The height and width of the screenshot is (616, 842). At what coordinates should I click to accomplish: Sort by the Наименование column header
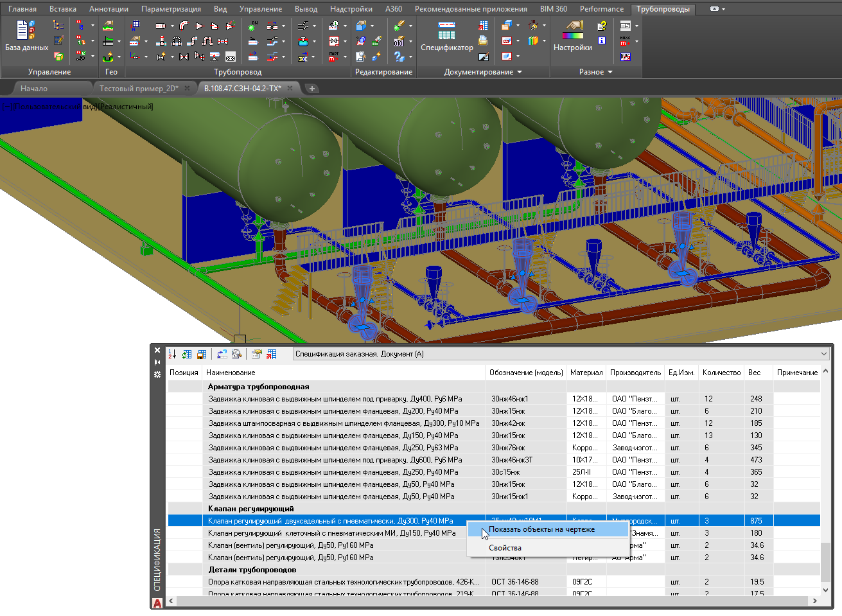point(344,373)
